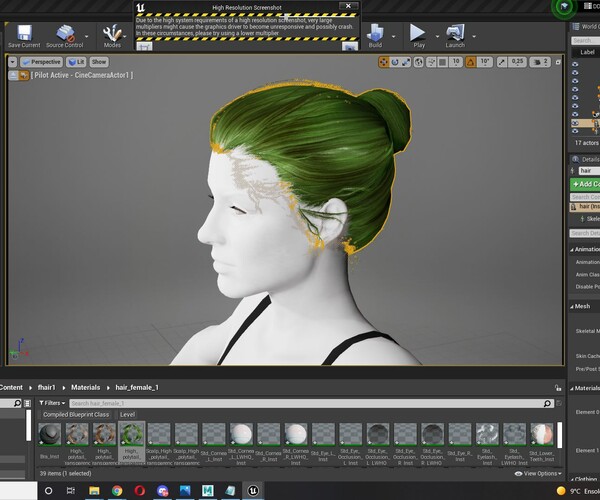Open the Perspective view mode menu

41,62
